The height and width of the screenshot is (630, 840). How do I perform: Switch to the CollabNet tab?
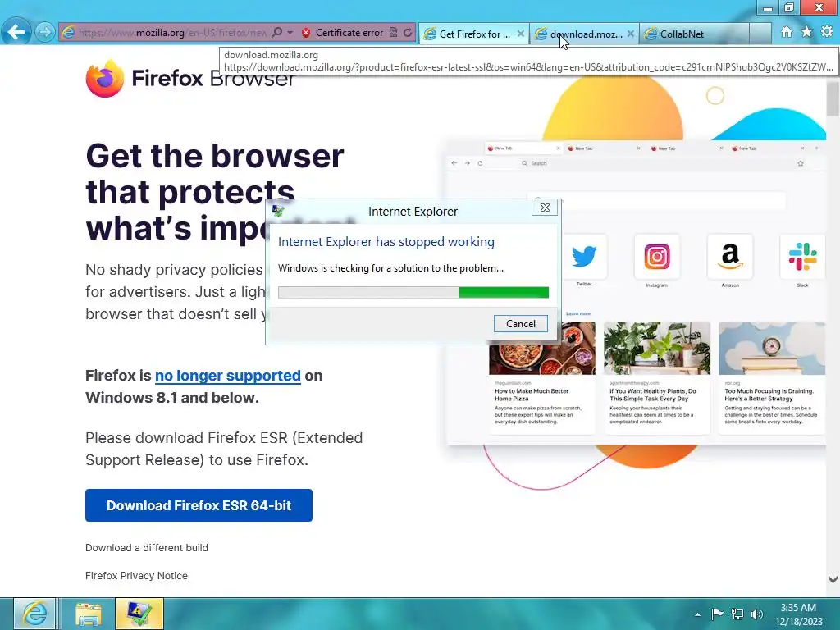(x=694, y=34)
